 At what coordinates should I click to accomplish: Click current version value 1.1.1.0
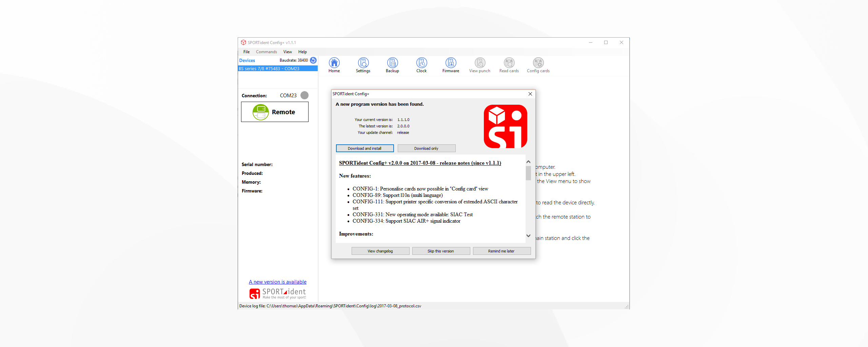[403, 120]
